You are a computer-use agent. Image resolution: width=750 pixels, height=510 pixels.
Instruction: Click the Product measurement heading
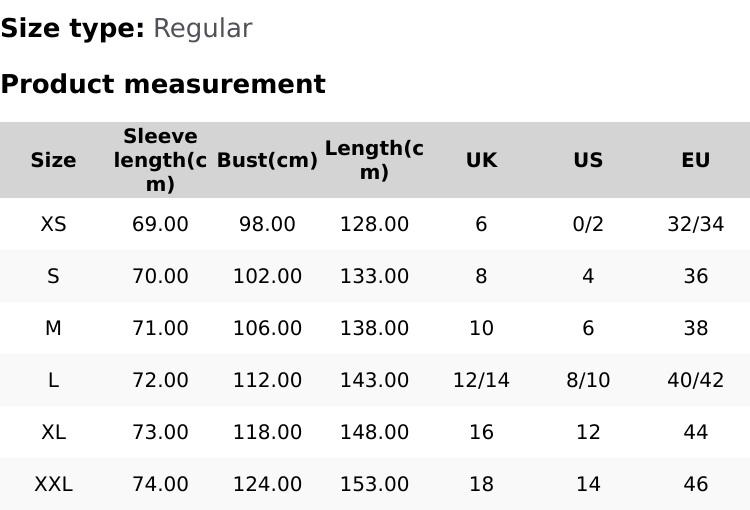(163, 84)
